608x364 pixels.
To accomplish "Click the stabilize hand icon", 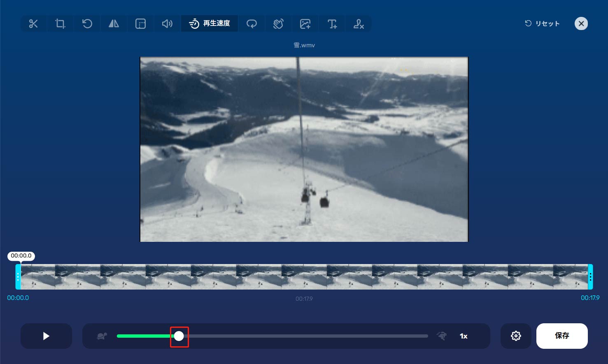I will [278, 23].
